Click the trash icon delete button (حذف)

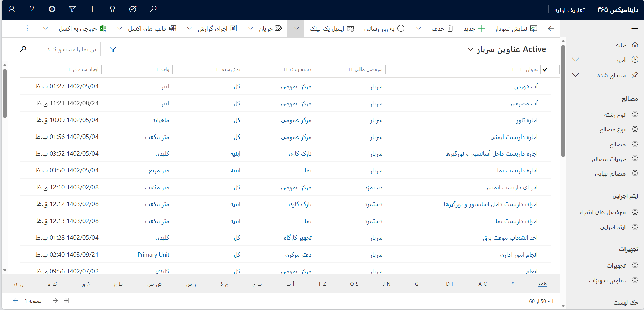coord(442,29)
